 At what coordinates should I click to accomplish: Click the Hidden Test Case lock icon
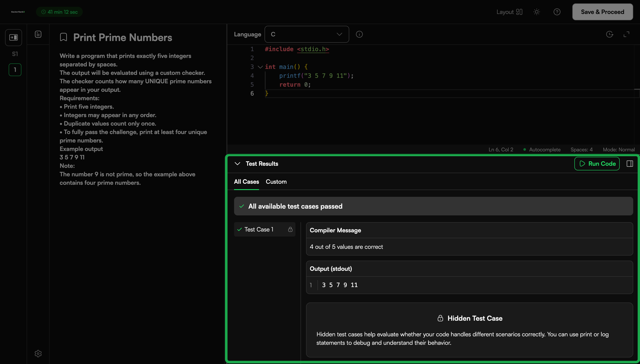pos(440,318)
